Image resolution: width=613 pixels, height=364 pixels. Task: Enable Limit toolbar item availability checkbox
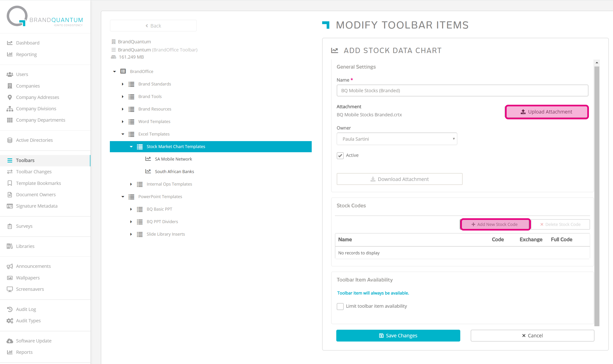pyautogui.click(x=340, y=306)
